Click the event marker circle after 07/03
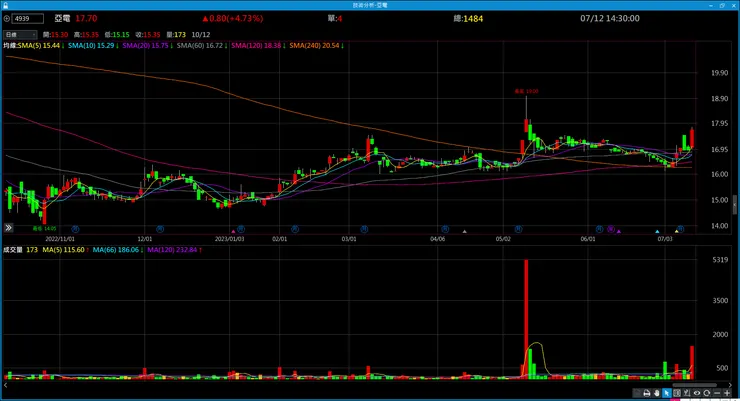 [x=681, y=229]
